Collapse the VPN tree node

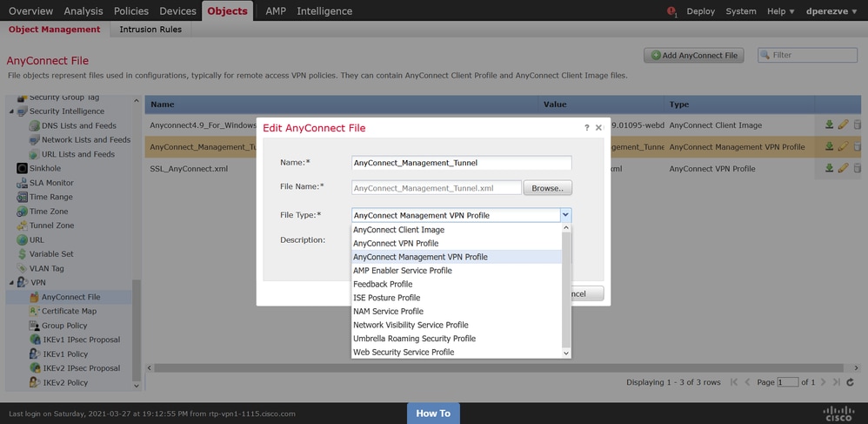[x=11, y=283]
